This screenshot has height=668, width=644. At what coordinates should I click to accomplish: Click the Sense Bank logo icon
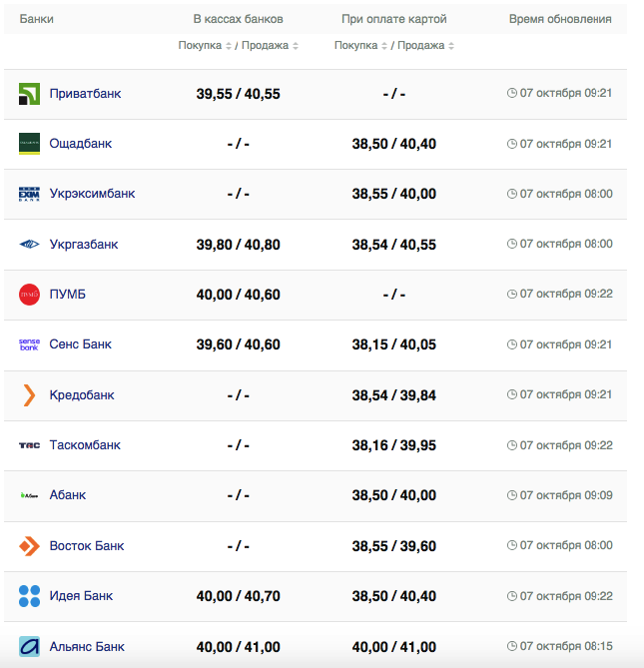point(29,344)
